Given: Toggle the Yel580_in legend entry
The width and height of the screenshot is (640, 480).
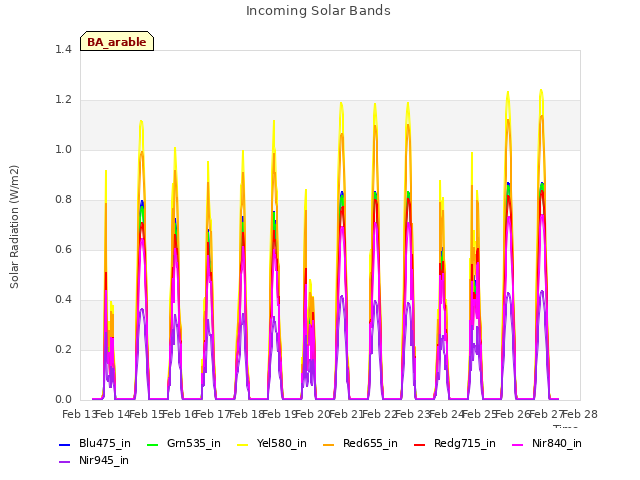Looking at the screenshot, I should (x=271, y=443).
